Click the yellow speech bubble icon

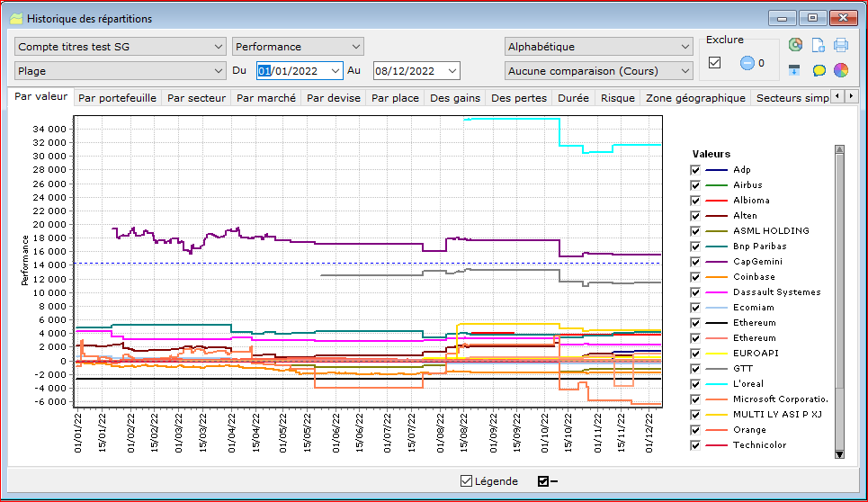[819, 70]
